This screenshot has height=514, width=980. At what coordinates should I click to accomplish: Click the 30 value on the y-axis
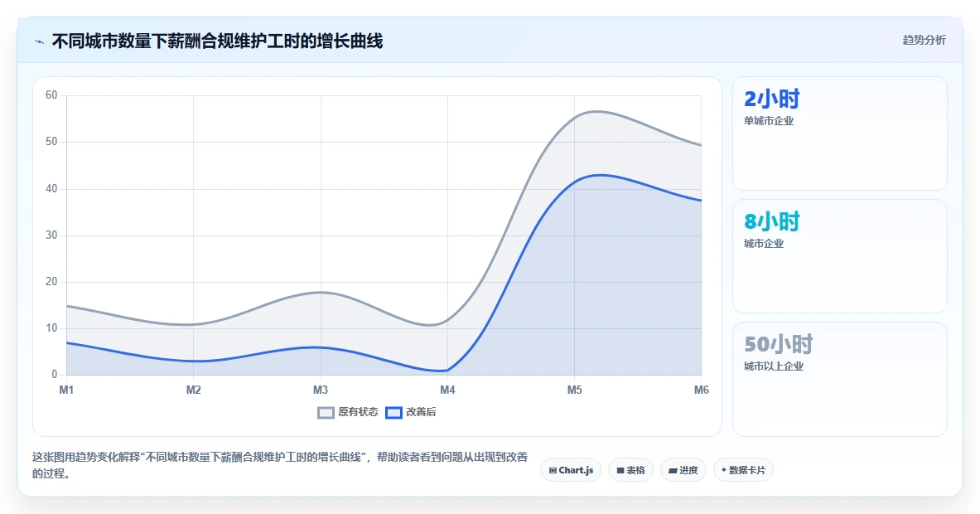click(51, 235)
